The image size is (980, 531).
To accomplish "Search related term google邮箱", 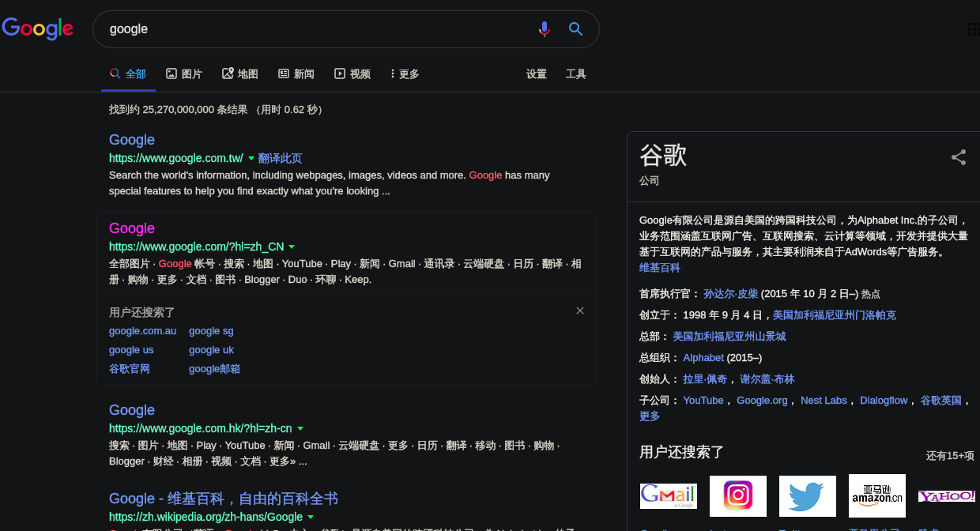I will point(214,369).
